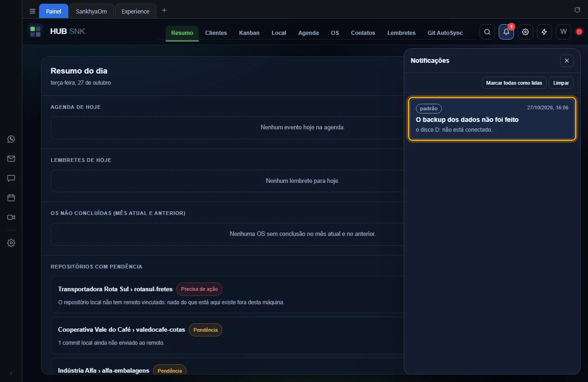Open video camera icon in sidebar
This screenshot has width=588, height=382.
point(11,217)
